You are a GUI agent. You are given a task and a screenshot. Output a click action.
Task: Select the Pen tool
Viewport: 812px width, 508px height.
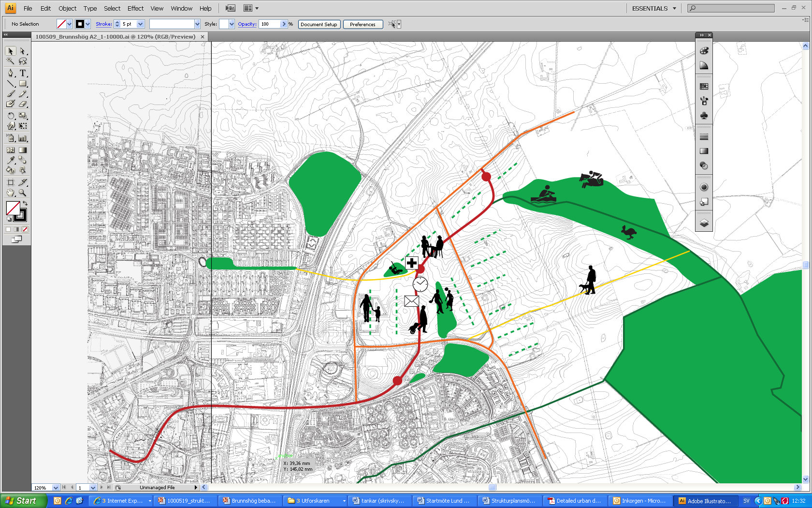[x=11, y=73]
